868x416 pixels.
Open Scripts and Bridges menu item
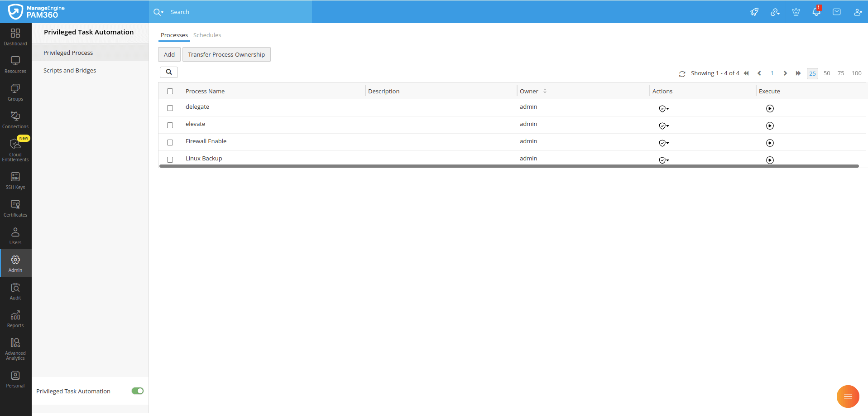click(70, 70)
